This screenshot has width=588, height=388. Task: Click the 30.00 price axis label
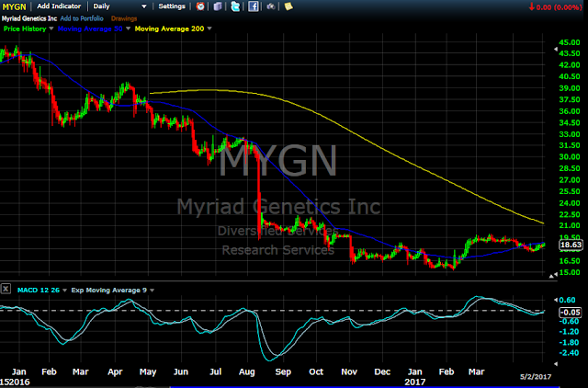pos(570,157)
